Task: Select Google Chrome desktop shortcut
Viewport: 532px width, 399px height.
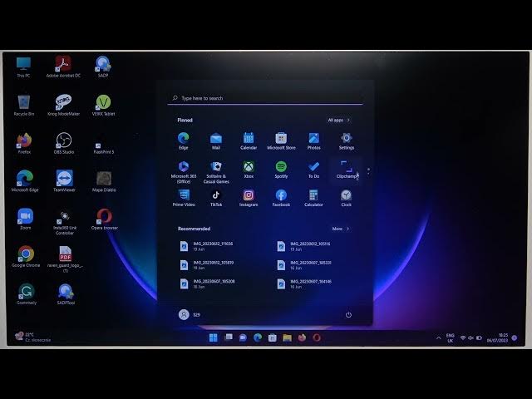Action: [26, 257]
